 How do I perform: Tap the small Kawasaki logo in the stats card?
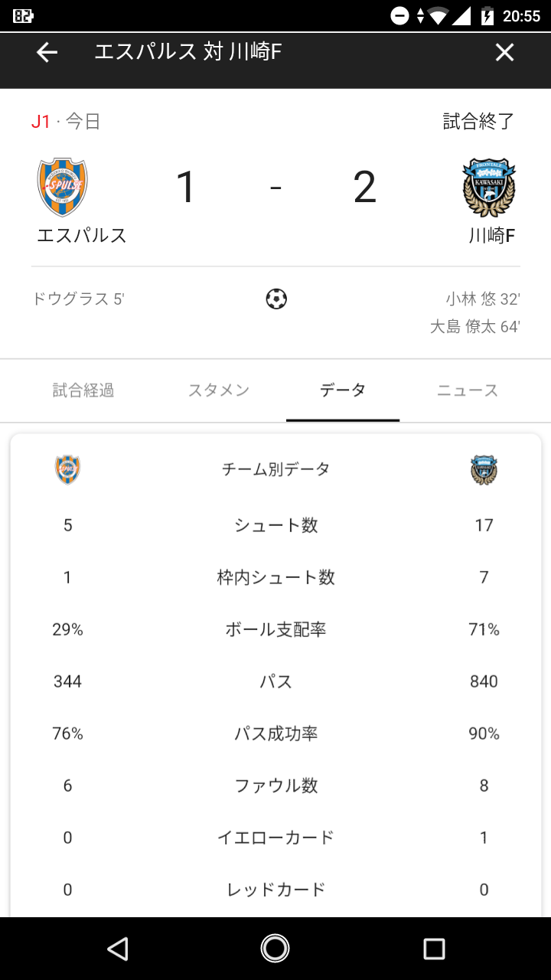(484, 469)
